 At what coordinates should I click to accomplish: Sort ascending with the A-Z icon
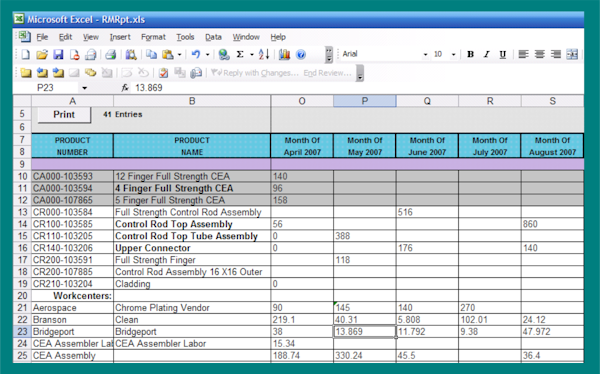click(x=264, y=55)
